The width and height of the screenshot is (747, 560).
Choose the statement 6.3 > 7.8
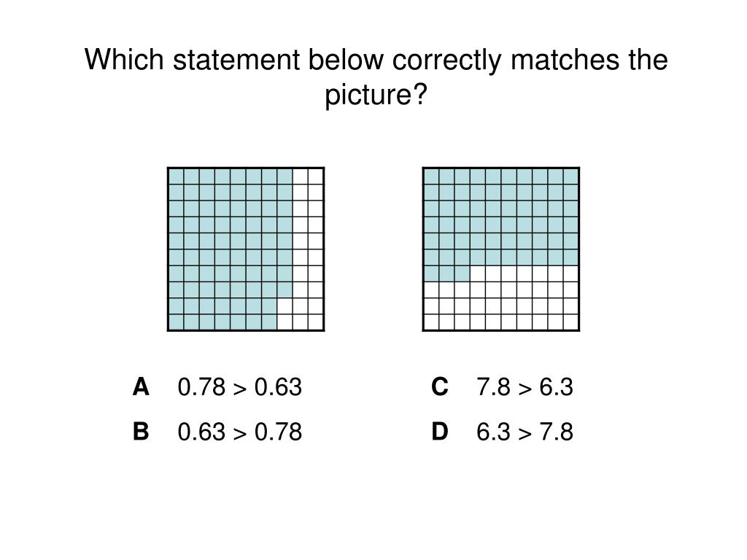coord(525,432)
